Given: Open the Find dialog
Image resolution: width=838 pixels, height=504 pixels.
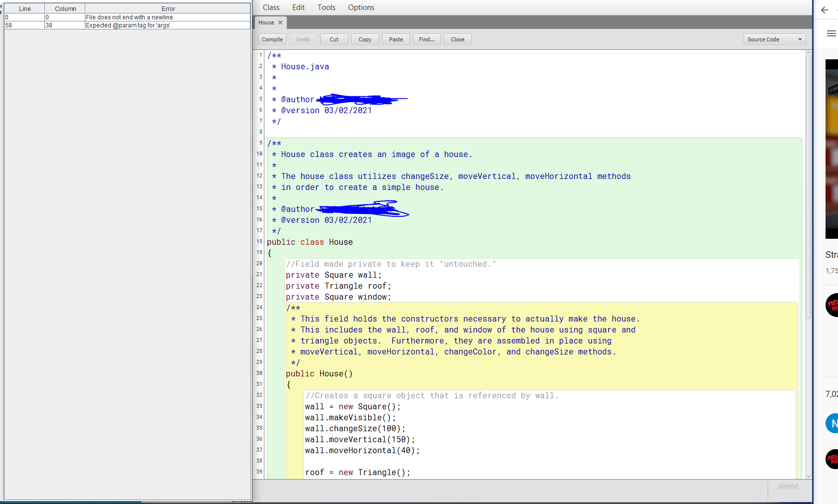Looking at the screenshot, I should [426, 39].
